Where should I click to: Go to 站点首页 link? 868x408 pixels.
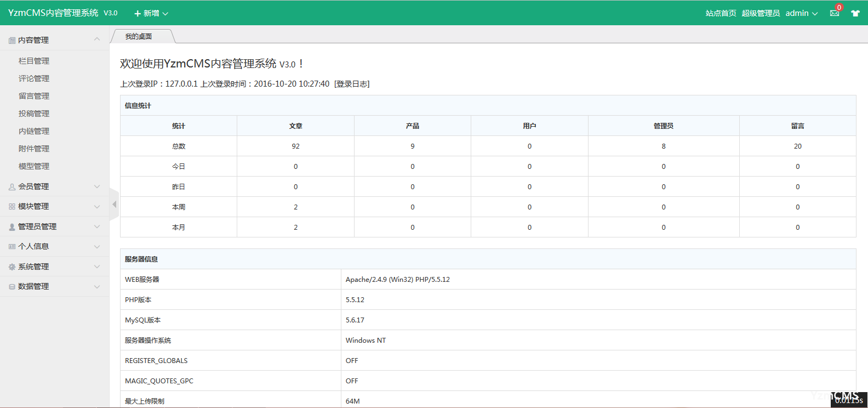click(721, 13)
